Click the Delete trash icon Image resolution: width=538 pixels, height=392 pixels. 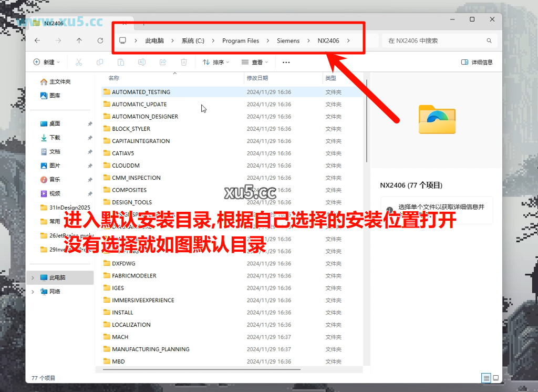184,62
